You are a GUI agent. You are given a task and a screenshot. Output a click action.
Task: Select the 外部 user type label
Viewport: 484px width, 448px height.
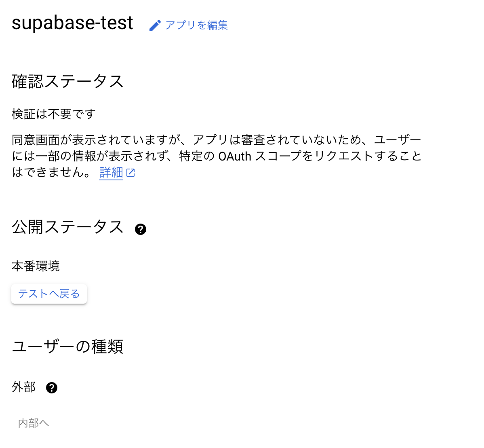coord(24,387)
